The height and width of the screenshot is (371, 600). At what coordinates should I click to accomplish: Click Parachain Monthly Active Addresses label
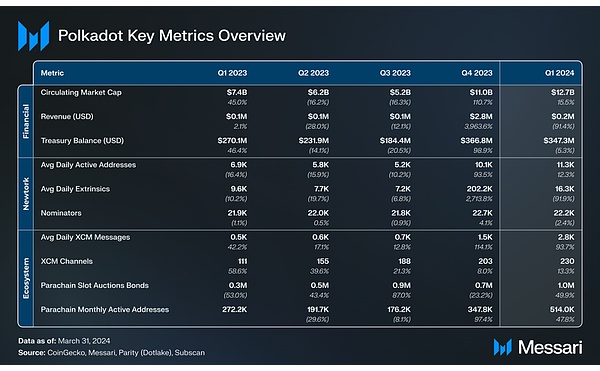[x=104, y=309]
